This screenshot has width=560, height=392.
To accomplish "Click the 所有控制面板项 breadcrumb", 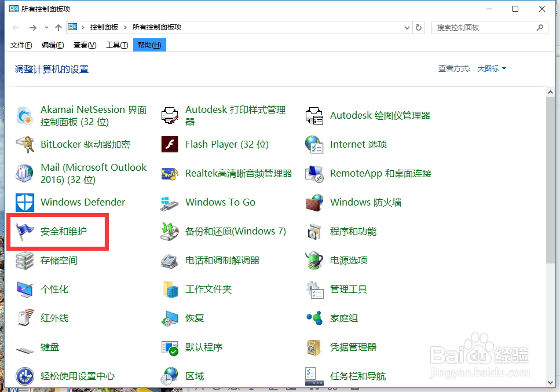I will pyautogui.click(x=157, y=27).
